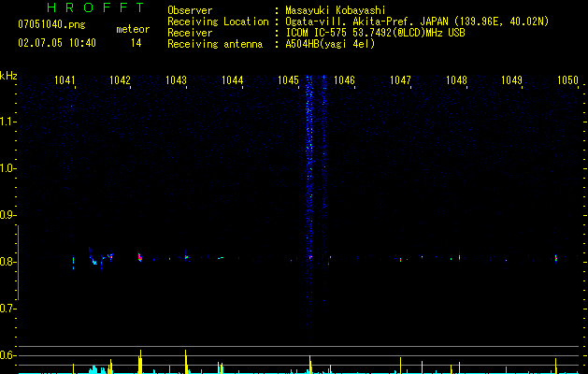The width and height of the screenshot is (588, 374).
Task: Click the meteor label
Action: tap(133, 29)
